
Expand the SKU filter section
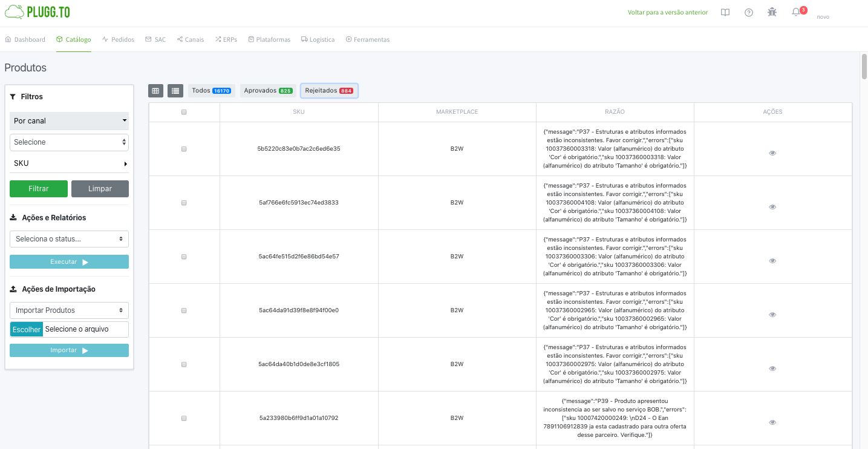(68, 163)
